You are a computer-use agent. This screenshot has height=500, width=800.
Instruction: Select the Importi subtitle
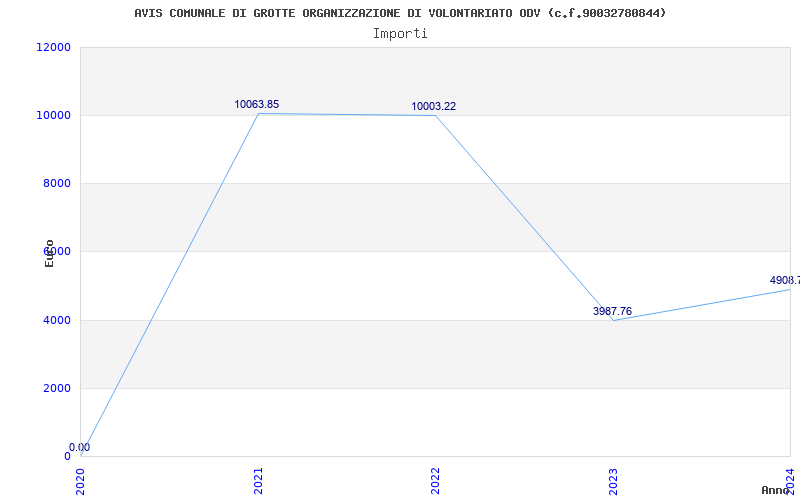tap(400, 34)
